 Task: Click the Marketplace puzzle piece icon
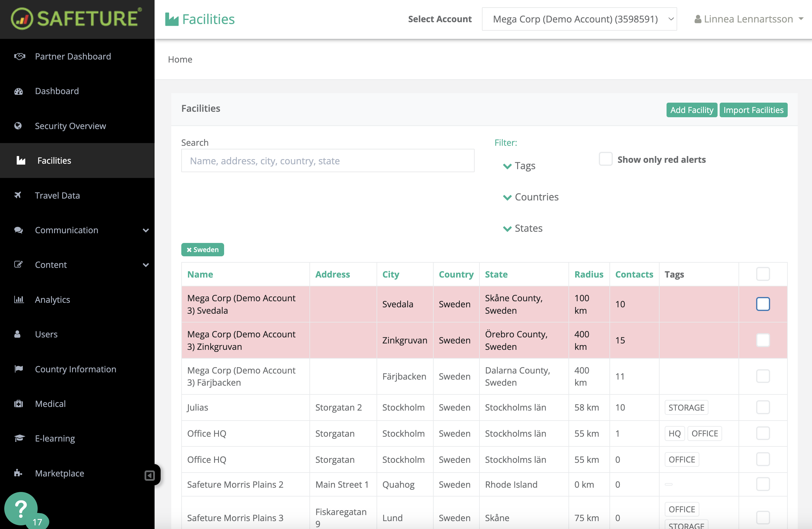pyautogui.click(x=18, y=473)
